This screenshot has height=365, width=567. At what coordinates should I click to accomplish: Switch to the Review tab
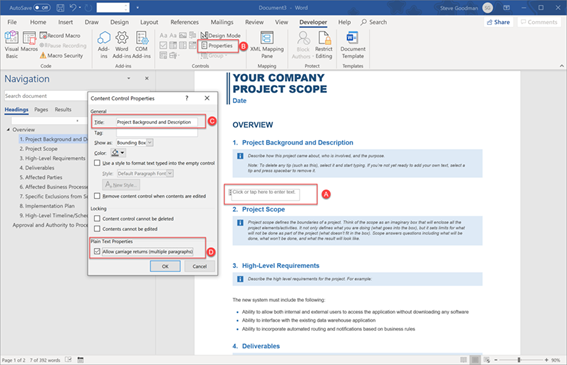pyautogui.click(x=254, y=22)
